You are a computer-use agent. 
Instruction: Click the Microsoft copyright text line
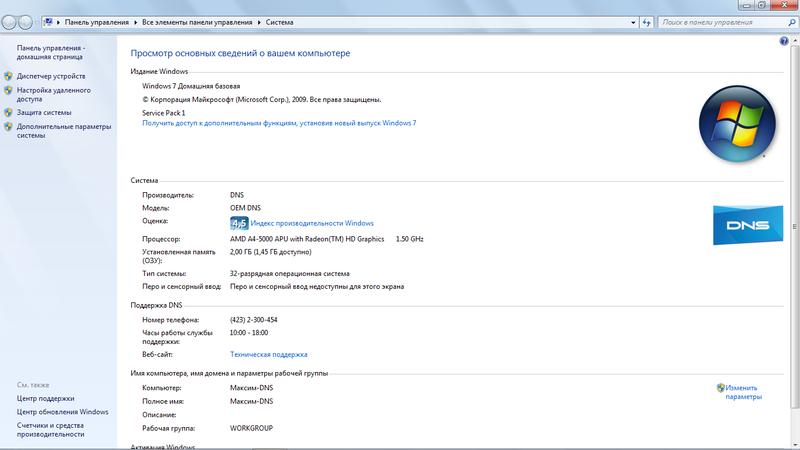[x=262, y=99]
